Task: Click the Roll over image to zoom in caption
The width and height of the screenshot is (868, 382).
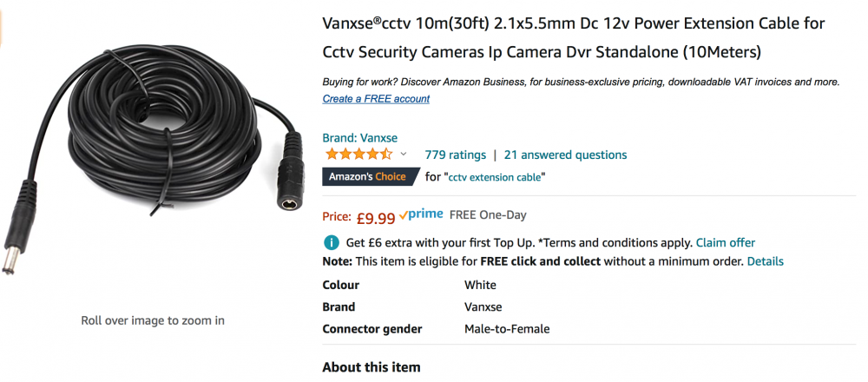Action: click(153, 320)
